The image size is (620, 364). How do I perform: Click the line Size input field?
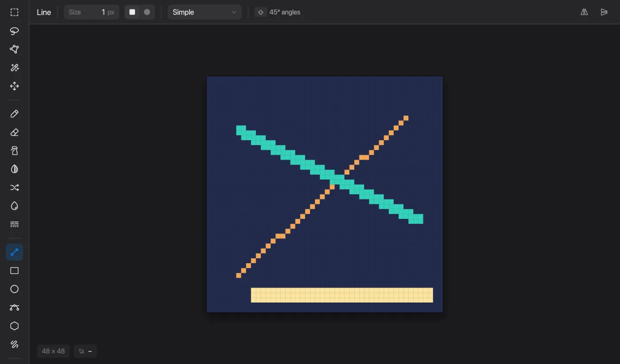click(x=92, y=12)
